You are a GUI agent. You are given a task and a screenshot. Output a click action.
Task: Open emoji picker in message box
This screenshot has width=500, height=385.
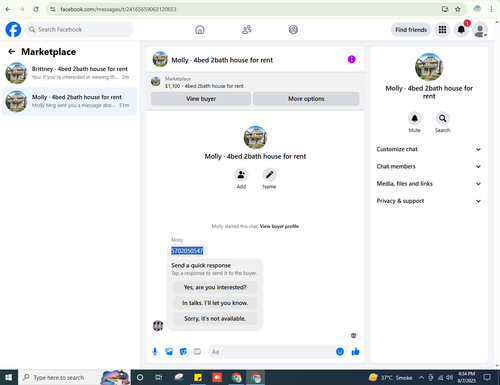click(340, 352)
